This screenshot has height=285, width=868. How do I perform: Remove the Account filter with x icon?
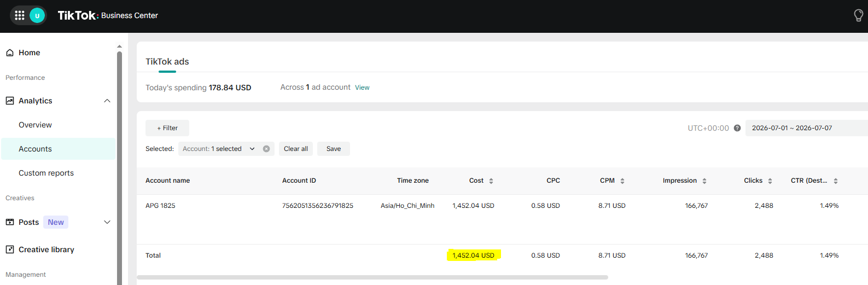point(266,149)
